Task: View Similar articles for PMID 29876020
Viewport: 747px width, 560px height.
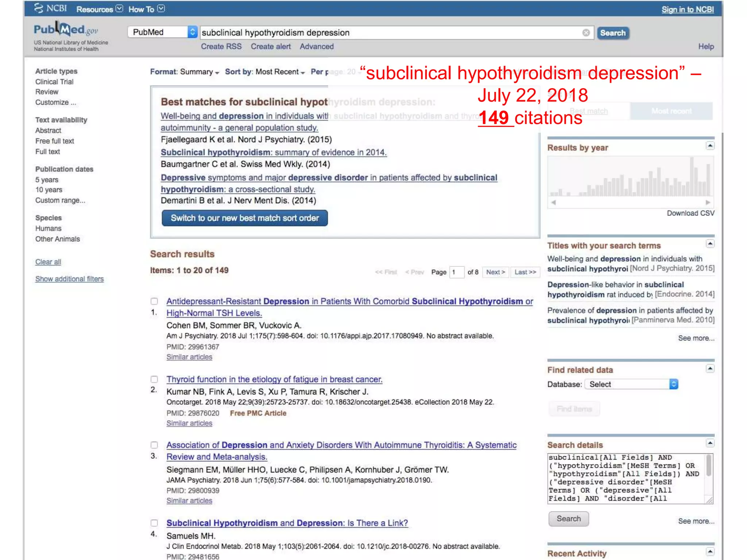Action: [x=189, y=423]
